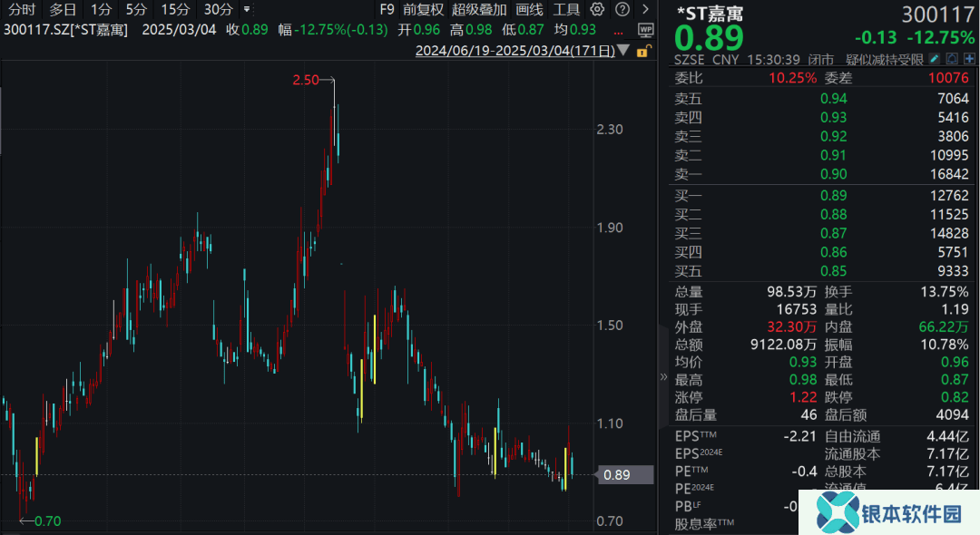Click the 卖一 row price 0.90

tap(834, 174)
